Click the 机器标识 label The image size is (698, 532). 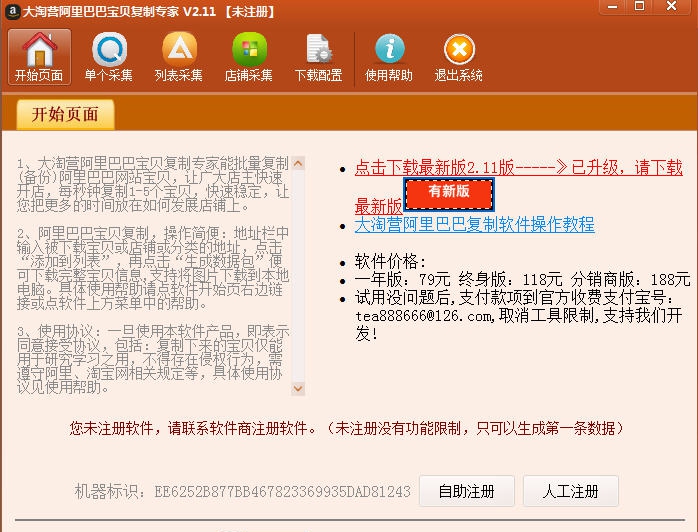(110, 491)
